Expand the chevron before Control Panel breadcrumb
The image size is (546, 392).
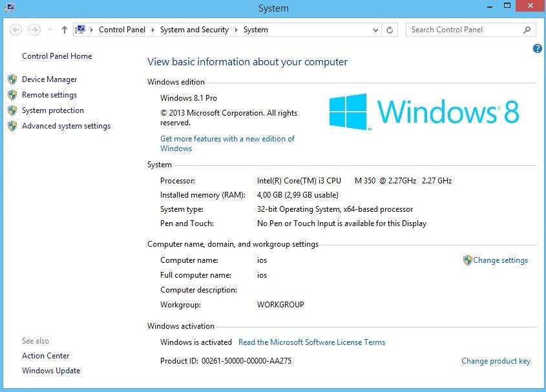coord(92,30)
